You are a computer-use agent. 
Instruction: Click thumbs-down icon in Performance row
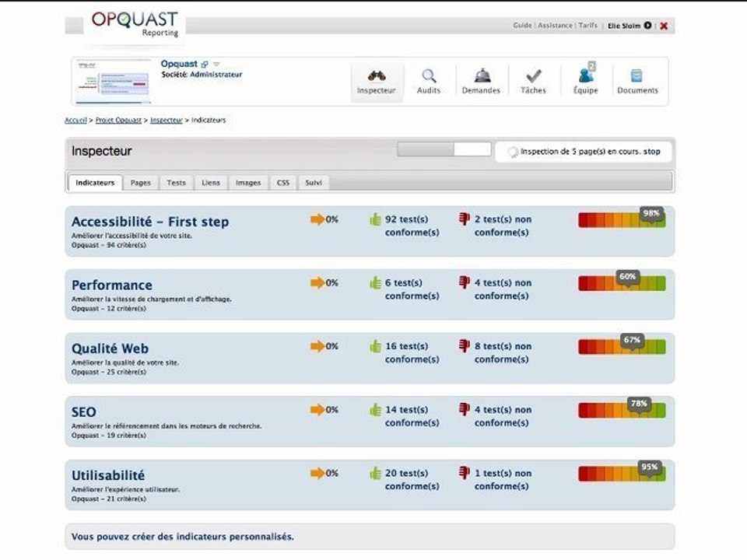point(464,282)
